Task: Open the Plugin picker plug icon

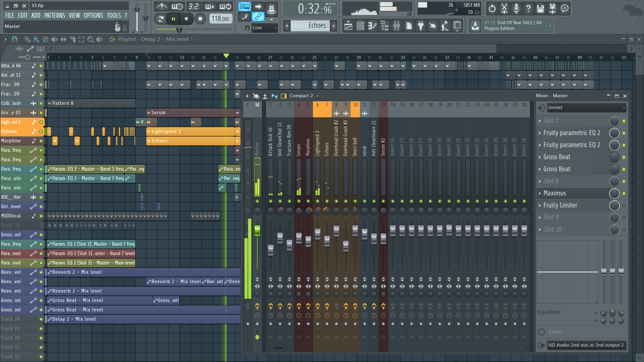Action: tap(421, 26)
